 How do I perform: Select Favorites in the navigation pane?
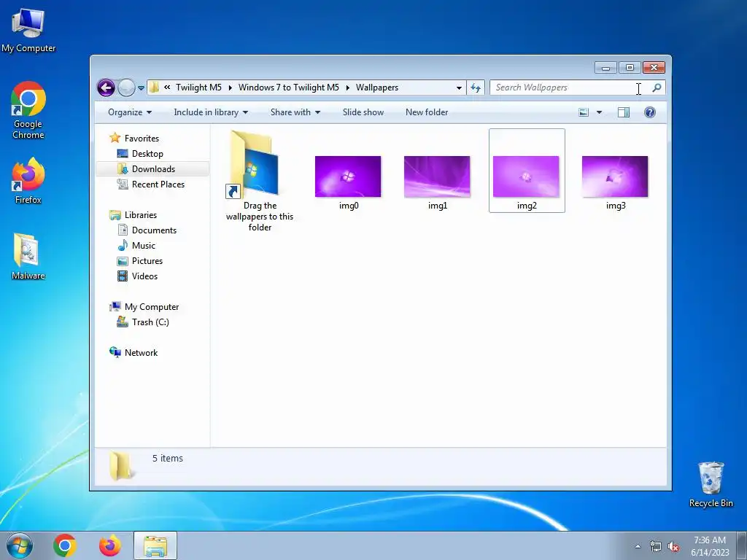pyautogui.click(x=142, y=138)
